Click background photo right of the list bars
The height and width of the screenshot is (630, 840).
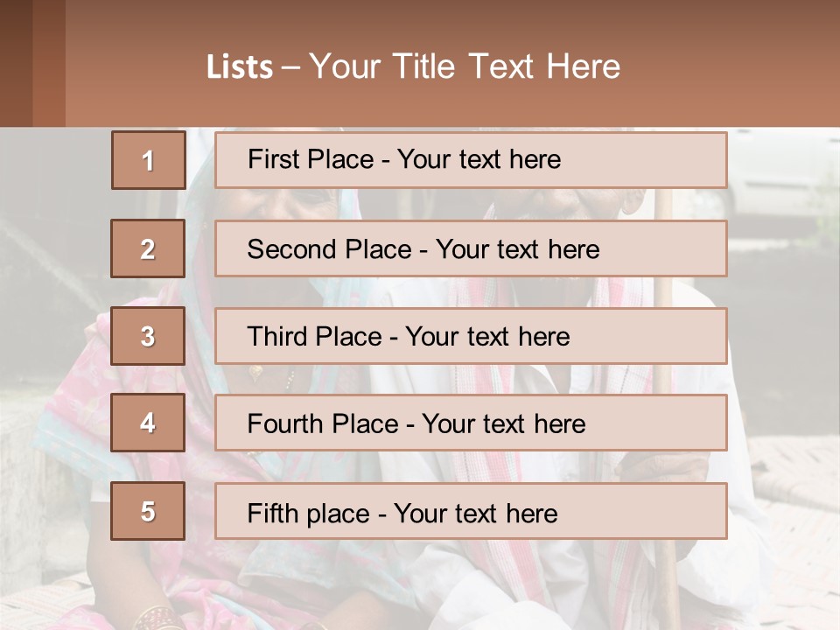pyautogui.click(x=783, y=367)
